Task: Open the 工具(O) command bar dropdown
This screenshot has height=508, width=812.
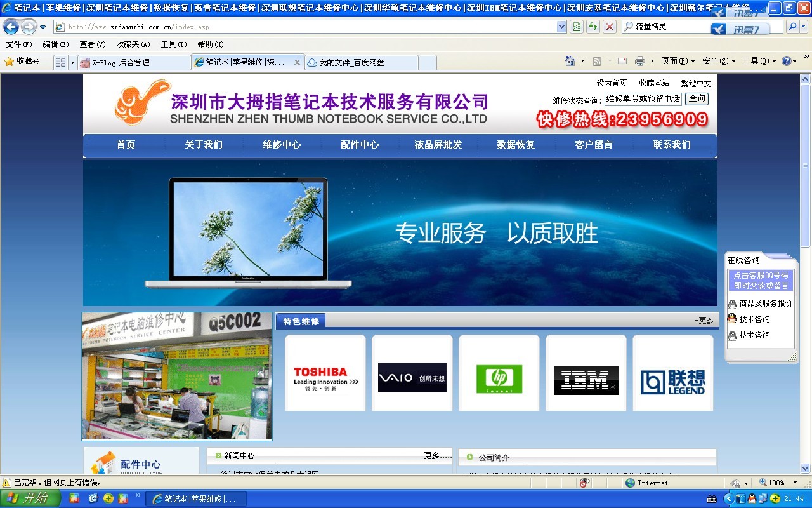Action: tap(759, 62)
